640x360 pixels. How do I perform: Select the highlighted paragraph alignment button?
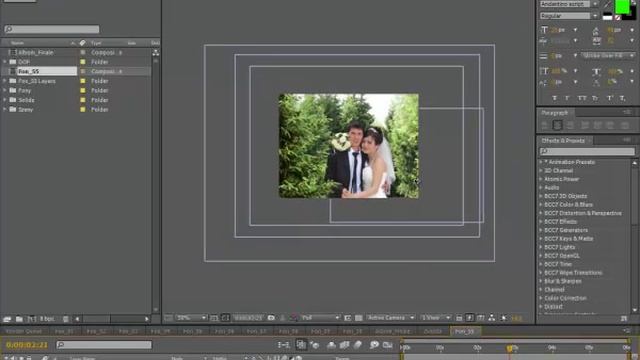tap(557, 125)
